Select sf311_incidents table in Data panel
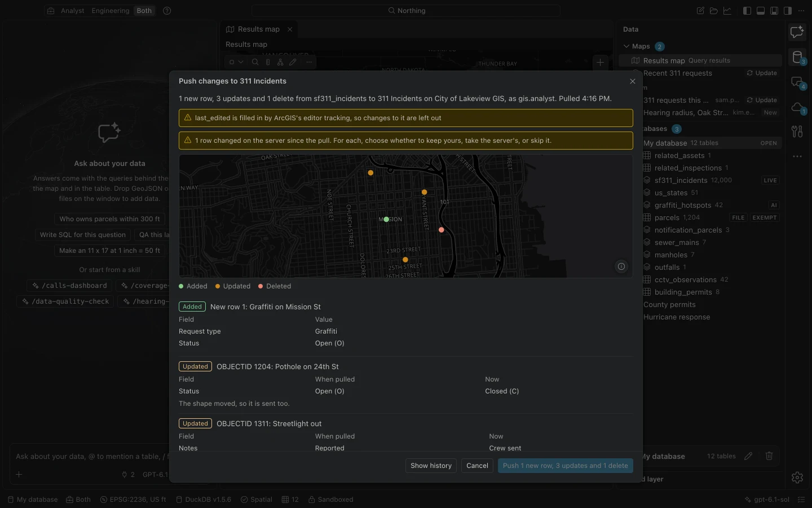Image resolution: width=812 pixels, height=508 pixels. 710,181
